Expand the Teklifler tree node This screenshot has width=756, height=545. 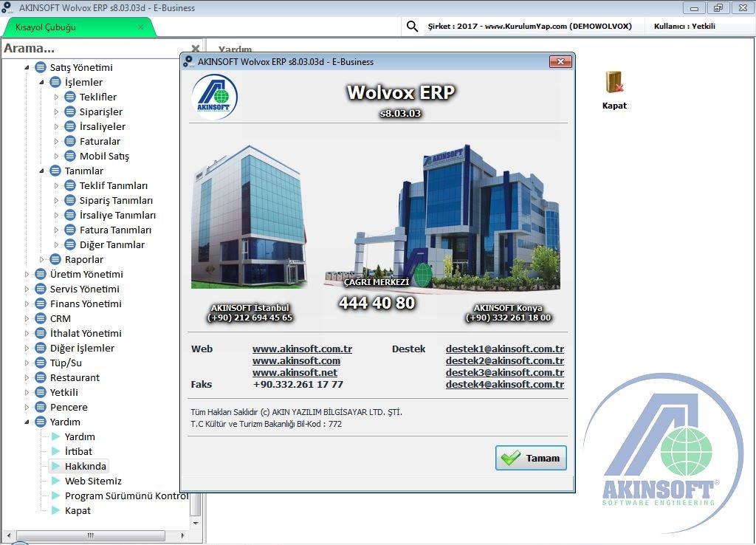[x=56, y=97]
